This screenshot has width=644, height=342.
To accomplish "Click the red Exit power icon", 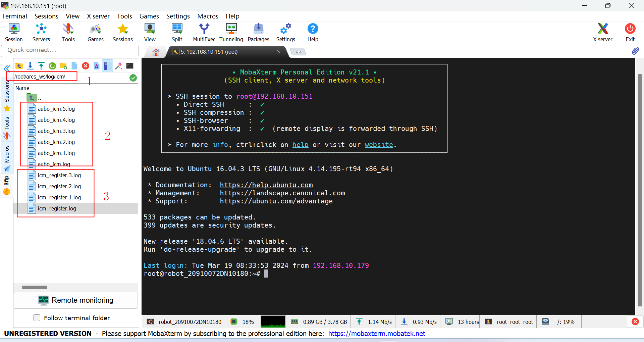I will tap(630, 33).
